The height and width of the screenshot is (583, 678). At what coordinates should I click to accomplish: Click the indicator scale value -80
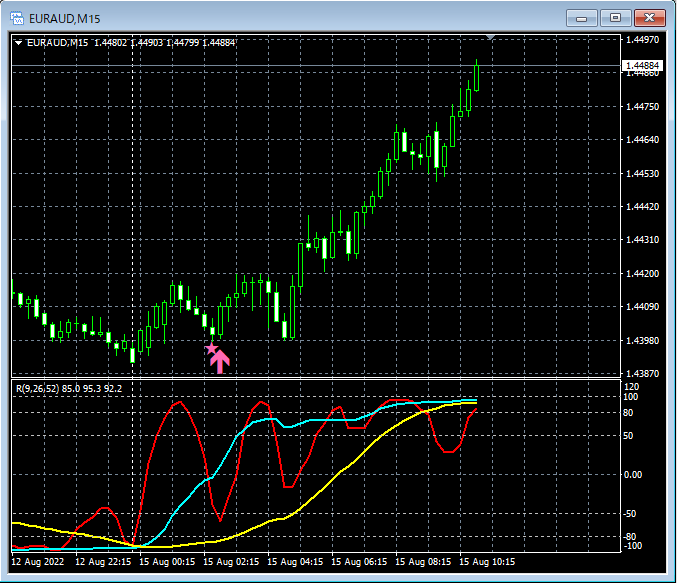pyautogui.click(x=630, y=537)
